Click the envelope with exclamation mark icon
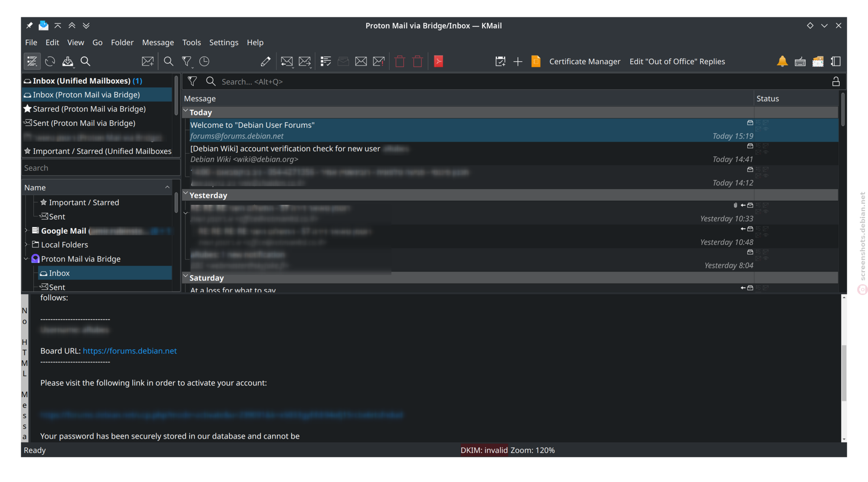The height and width of the screenshot is (482, 868). click(x=379, y=62)
